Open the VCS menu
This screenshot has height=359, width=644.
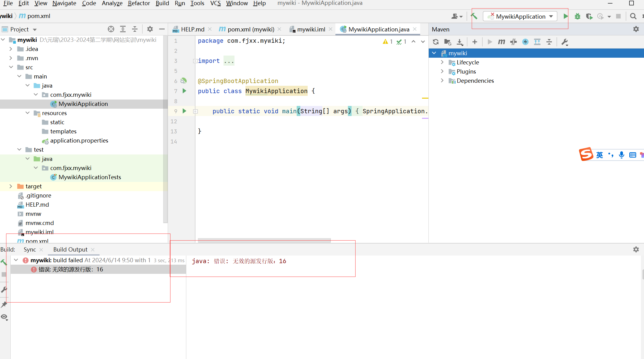(x=215, y=3)
